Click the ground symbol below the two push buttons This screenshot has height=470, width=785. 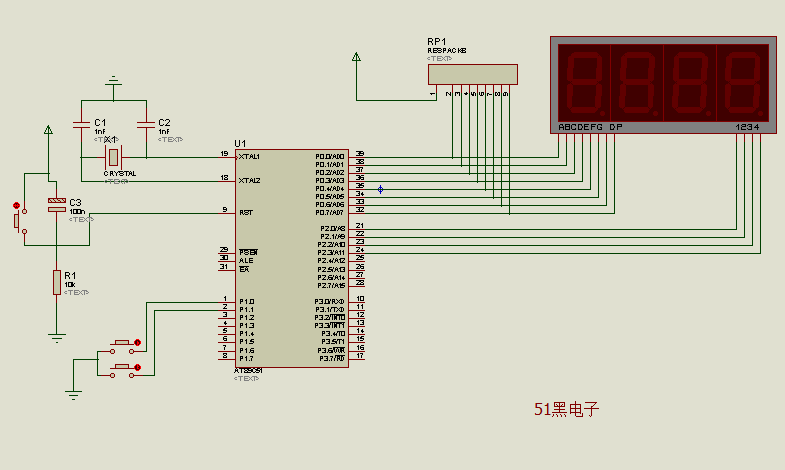[x=73, y=394]
